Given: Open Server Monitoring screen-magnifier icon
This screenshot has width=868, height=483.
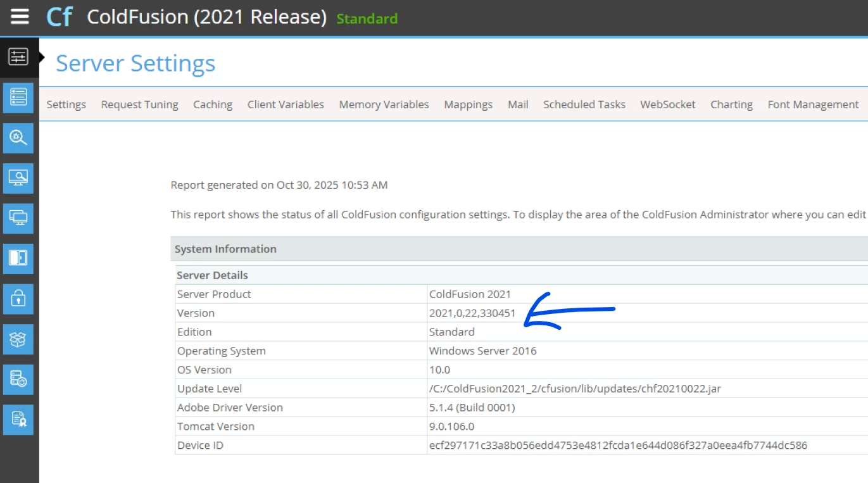Looking at the screenshot, I should pyautogui.click(x=18, y=179).
